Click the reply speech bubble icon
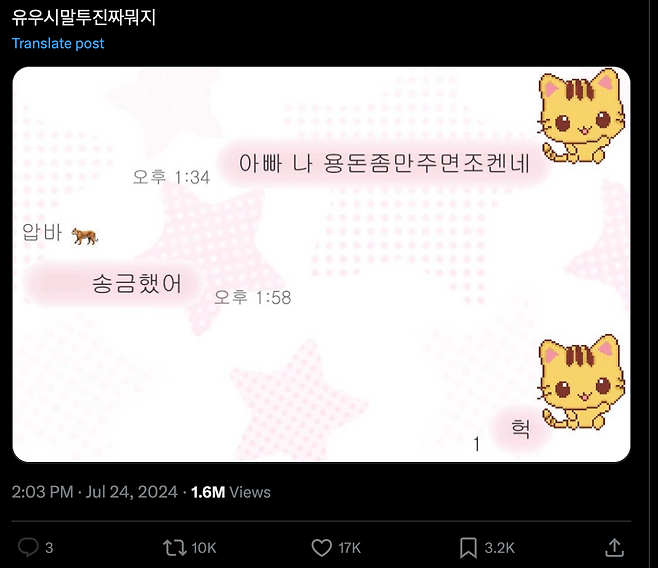 (28, 547)
